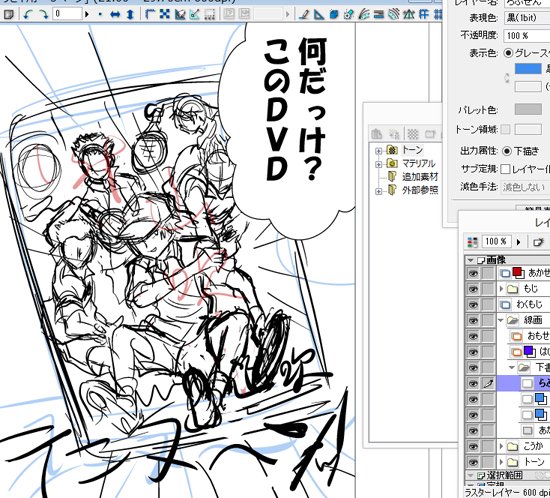Click the dotted grid toolbar icon
Screen dimensions: 550x498
(x=210, y=14)
